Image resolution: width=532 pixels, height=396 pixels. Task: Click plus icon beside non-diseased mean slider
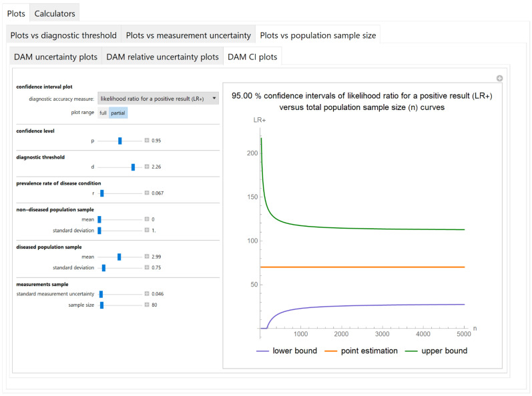tap(147, 219)
